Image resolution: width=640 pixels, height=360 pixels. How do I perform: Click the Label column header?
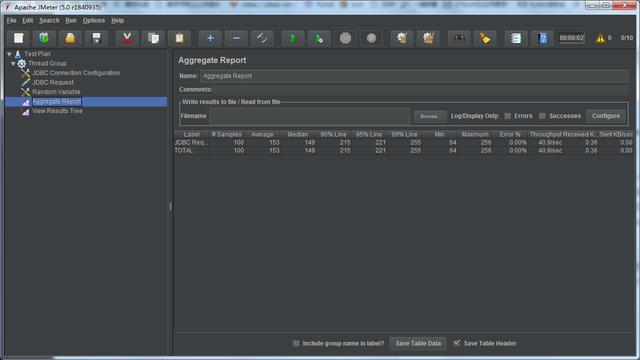191,134
